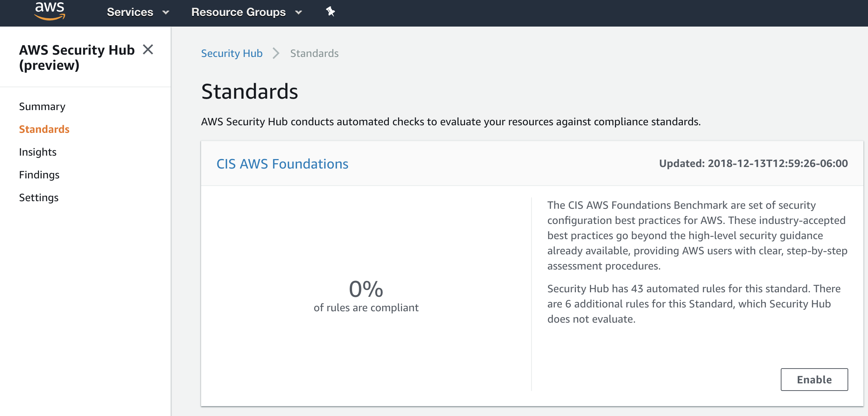Screen dimensions: 868x416
Task: Select Standards in the sidebar
Action: coord(44,129)
